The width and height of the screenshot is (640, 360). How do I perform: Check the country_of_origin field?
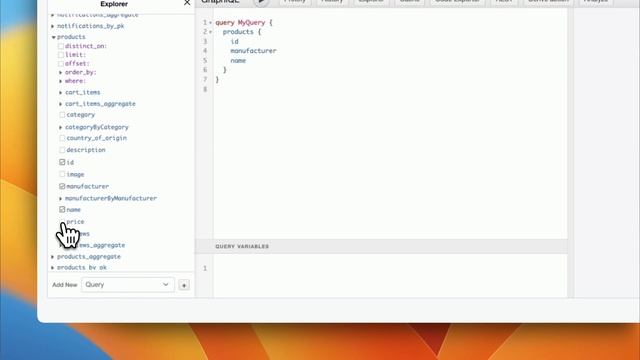62,138
